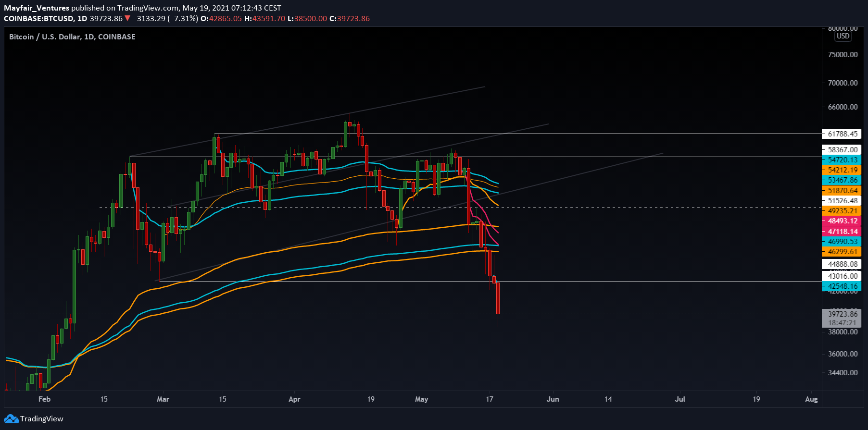Click the blue 42548.16 indicator label
868x430 pixels.
(x=842, y=286)
